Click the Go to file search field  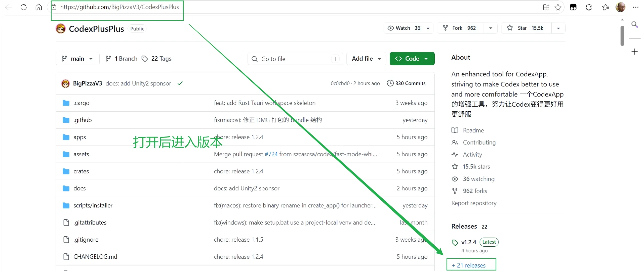295,59
